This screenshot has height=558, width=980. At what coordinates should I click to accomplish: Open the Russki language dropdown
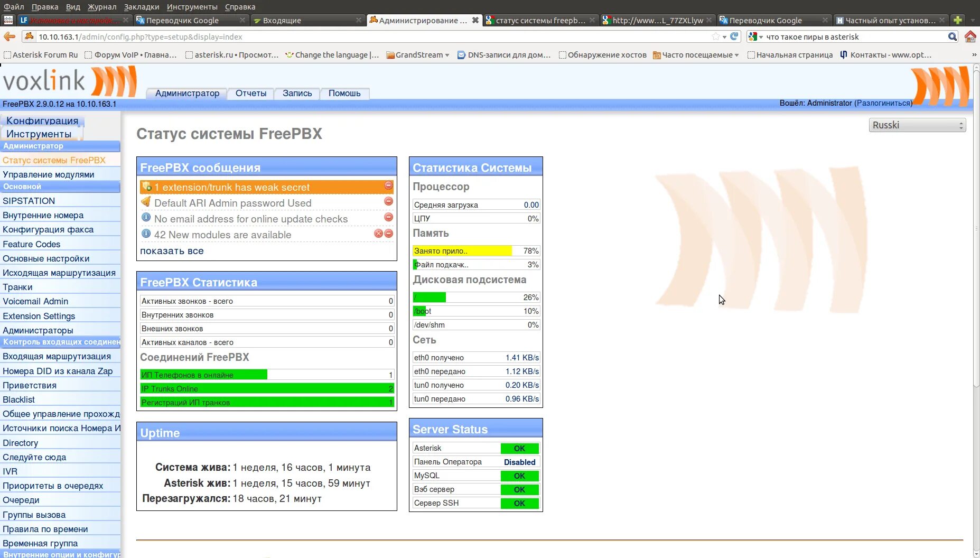click(917, 125)
